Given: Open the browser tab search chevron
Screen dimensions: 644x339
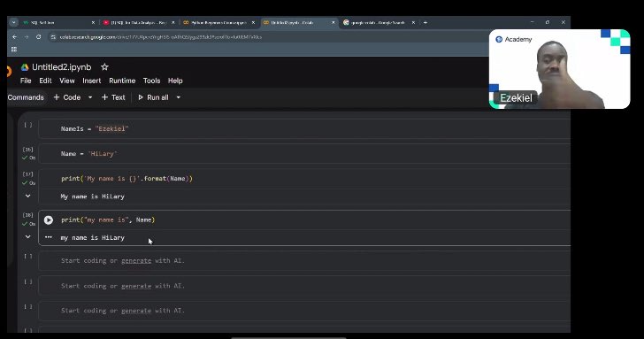Looking at the screenshot, I should [13, 23].
